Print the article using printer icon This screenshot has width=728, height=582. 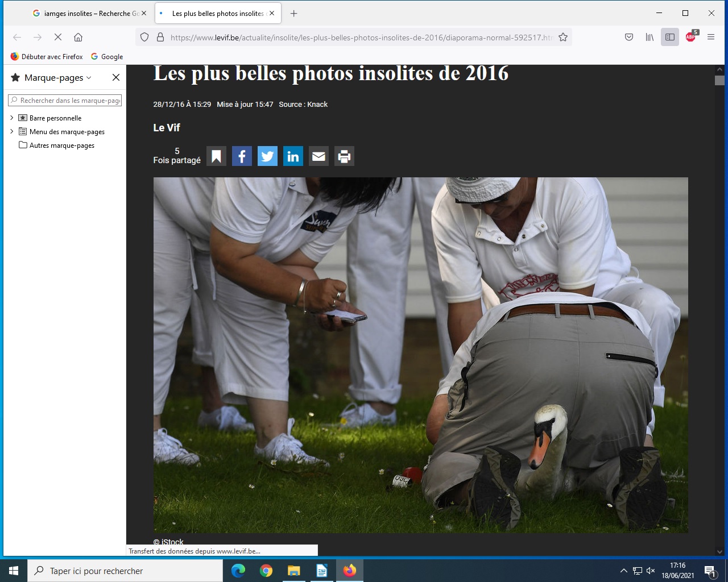(x=344, y=156)
